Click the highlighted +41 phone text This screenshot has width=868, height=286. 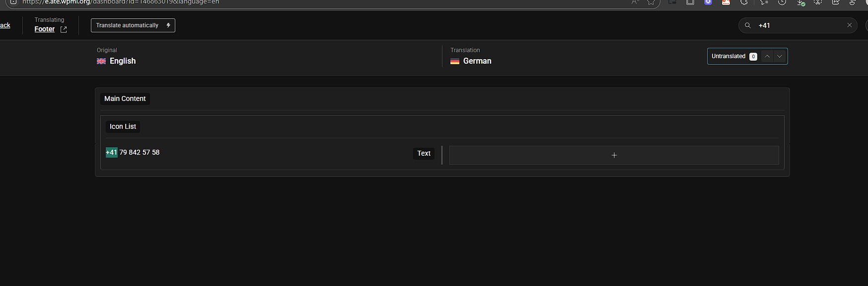112,152
